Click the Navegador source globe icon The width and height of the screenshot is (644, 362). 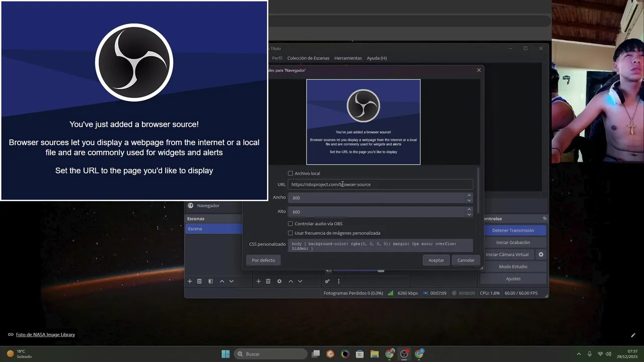pos(191,206)
